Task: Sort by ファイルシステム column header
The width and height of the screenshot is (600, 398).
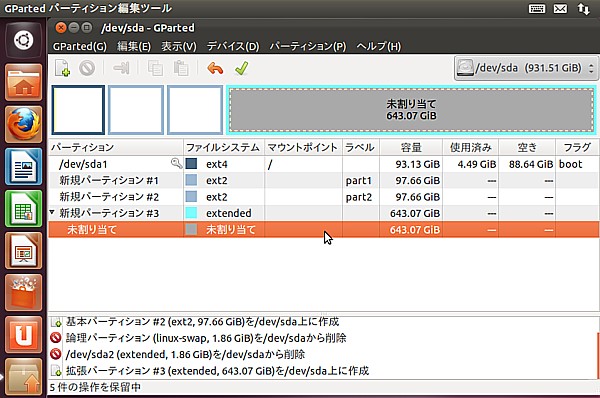Action: click(224, 147)
